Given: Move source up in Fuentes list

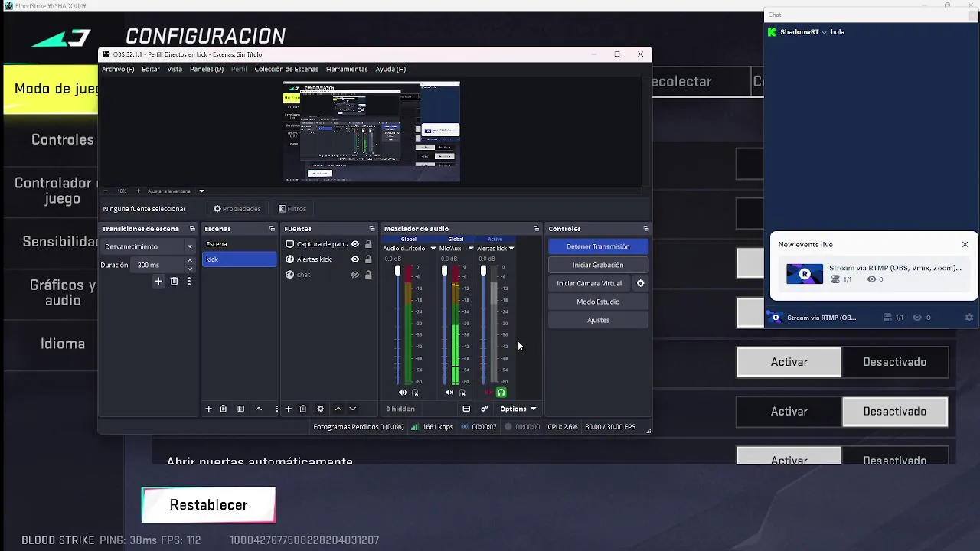Looking at the screenshot, I should coord(338,409).
